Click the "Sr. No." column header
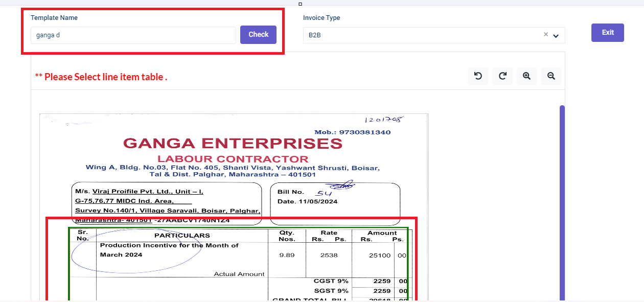This screenshot has height=302, width=644. click(x=82, y=235)
